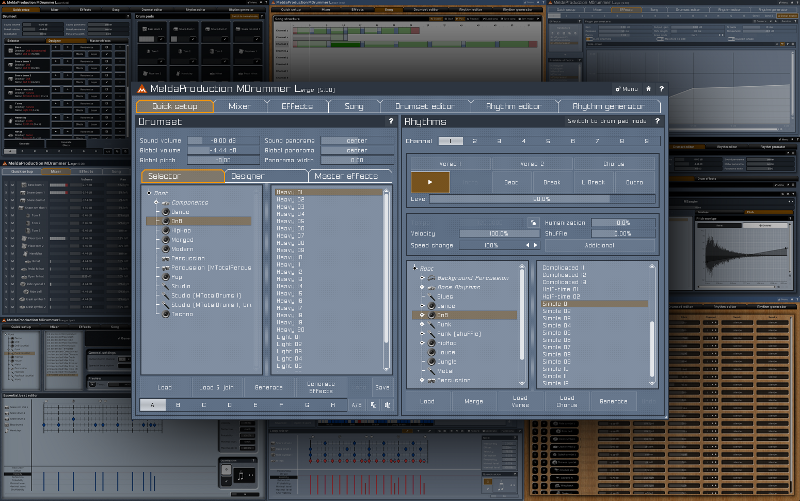800x501 pixels.
Task: Click Funk drumstick icon in Rhythms tree
Action: pyautogui.click(x=431, y=324)
